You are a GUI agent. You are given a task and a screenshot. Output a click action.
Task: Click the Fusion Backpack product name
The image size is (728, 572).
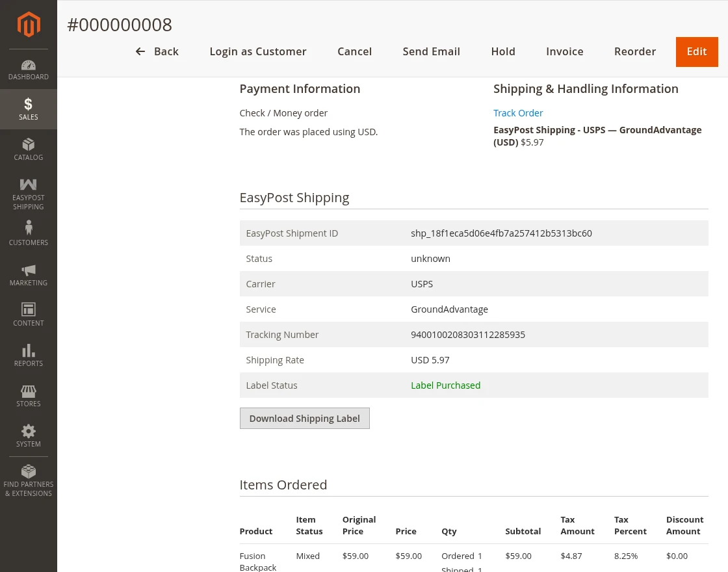click(x=257, y=562)
